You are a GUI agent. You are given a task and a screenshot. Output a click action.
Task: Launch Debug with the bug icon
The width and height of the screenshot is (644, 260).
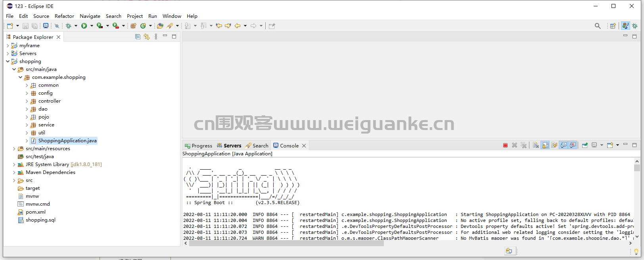68,26
